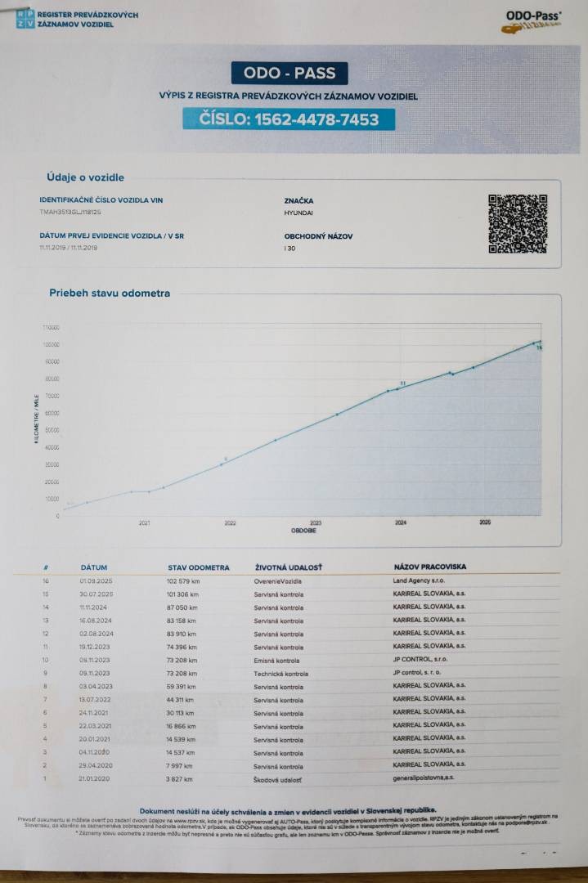Viewport: 588px width, 883px height.
Task: Select odometer reading 14 539 km
Action: click(180, 739)
